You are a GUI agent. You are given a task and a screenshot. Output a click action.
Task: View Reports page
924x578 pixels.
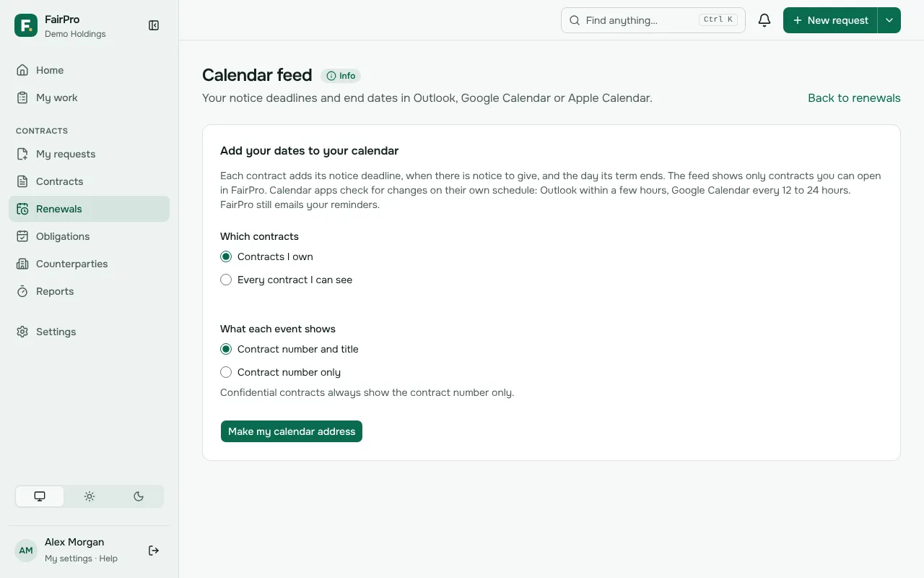click(x=90, y=291)
